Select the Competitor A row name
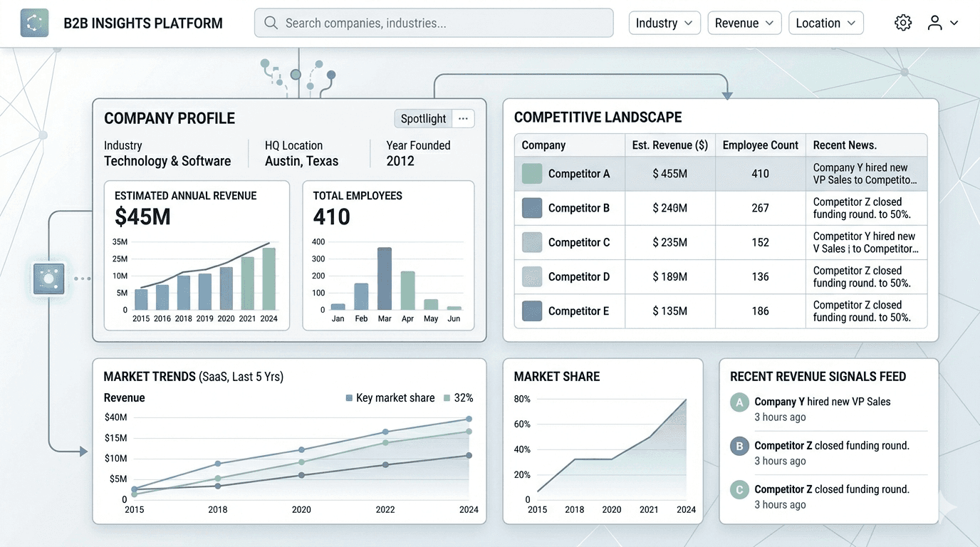 [x=579, y=174]
